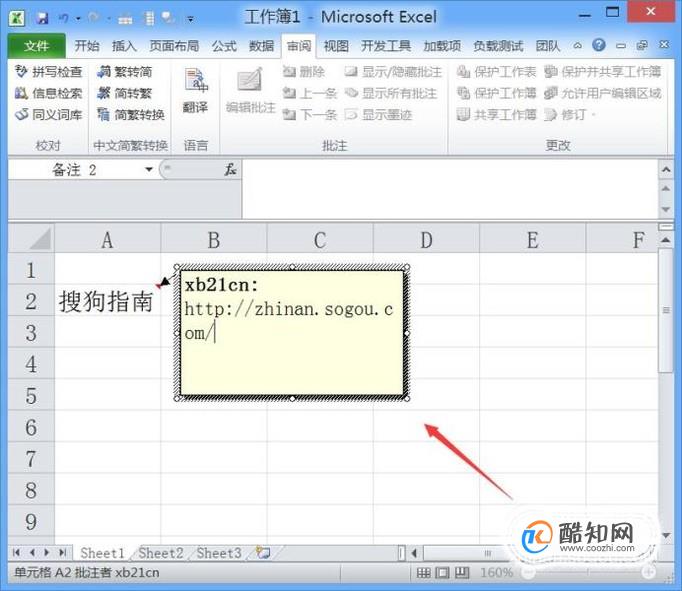Screen dimensions: 682x591
Task: Run 拼写检查 spell check
Action: 48,71
